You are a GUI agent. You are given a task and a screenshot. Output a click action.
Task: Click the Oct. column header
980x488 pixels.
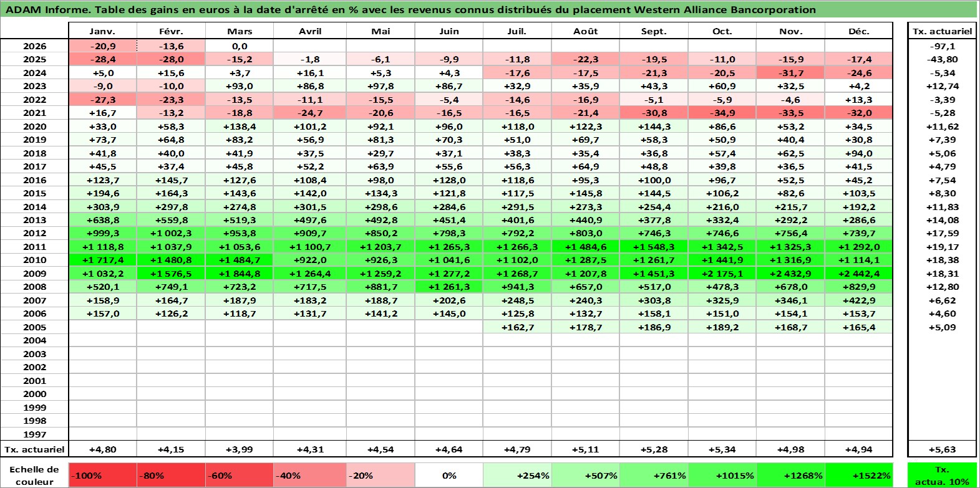[722, 31]
